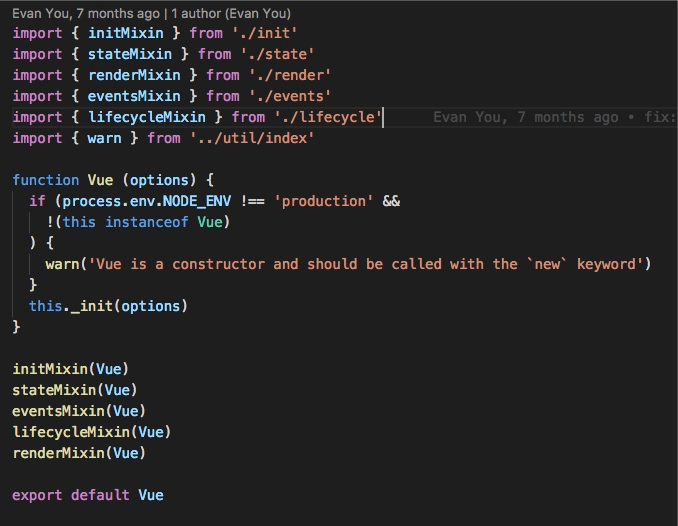The width and height of the screenshot is (678, 526).
Task: Click the eventsMixin(Vue) call line
Action: pos(79,411)
